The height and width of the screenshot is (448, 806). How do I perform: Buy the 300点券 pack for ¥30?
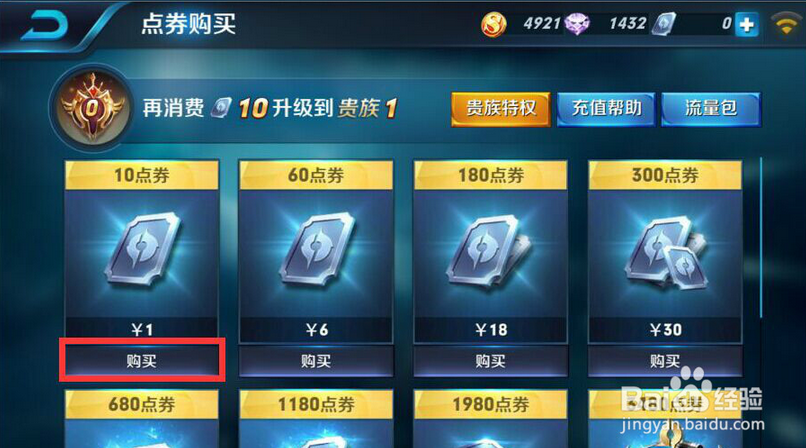665,361
